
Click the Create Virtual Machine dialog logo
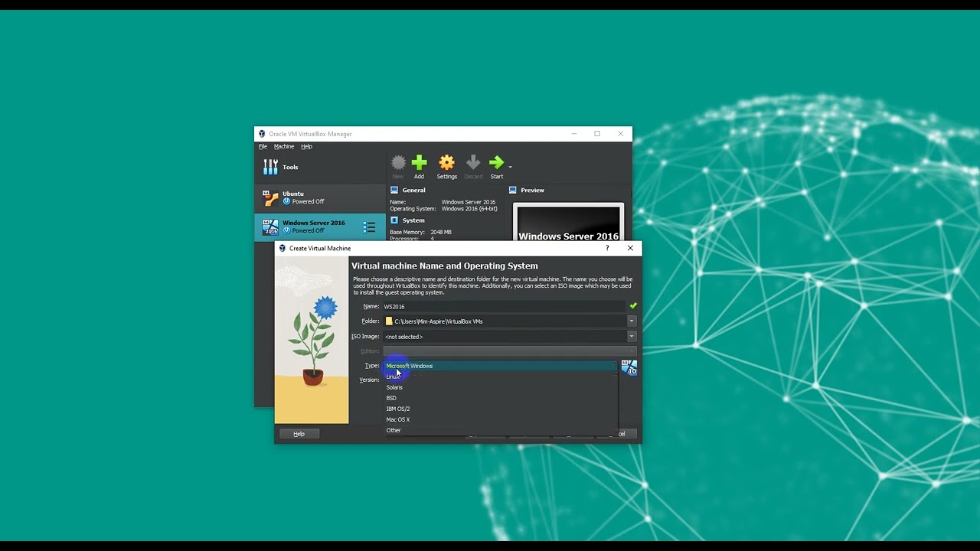click(x=283, y=248)
